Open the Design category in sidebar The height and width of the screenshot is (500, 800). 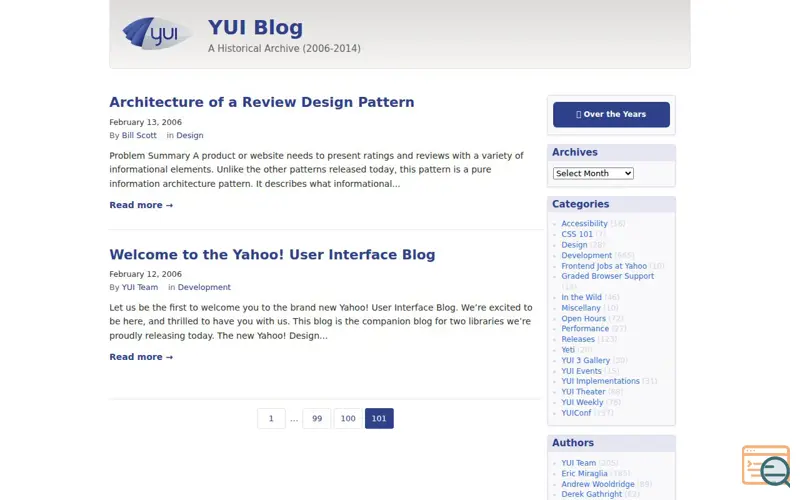tap(574, 245)
